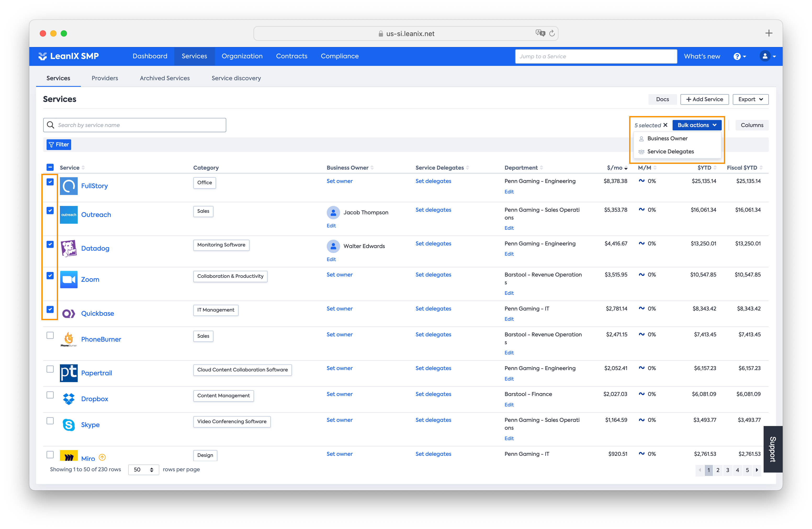Reload the page in the address bar
This screenshot has height=529, width=812.
(x=552, y=33)
